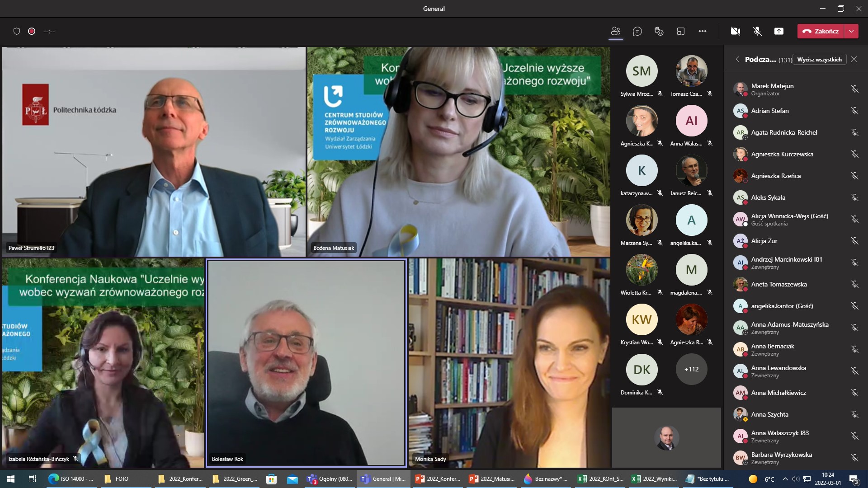Click the shield security icon
This screenshot has height=488, width=868.
point(17,31)
